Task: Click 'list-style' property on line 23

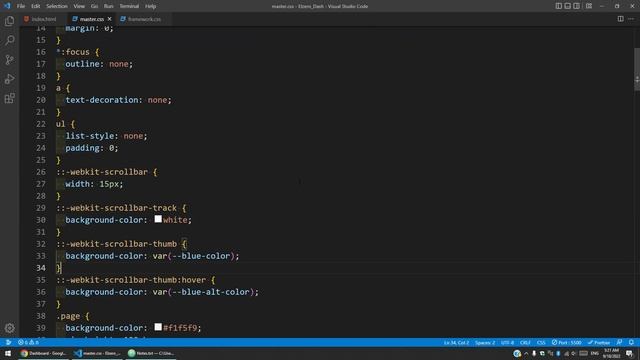Action: pyautogui.click(x=89, y=136)
